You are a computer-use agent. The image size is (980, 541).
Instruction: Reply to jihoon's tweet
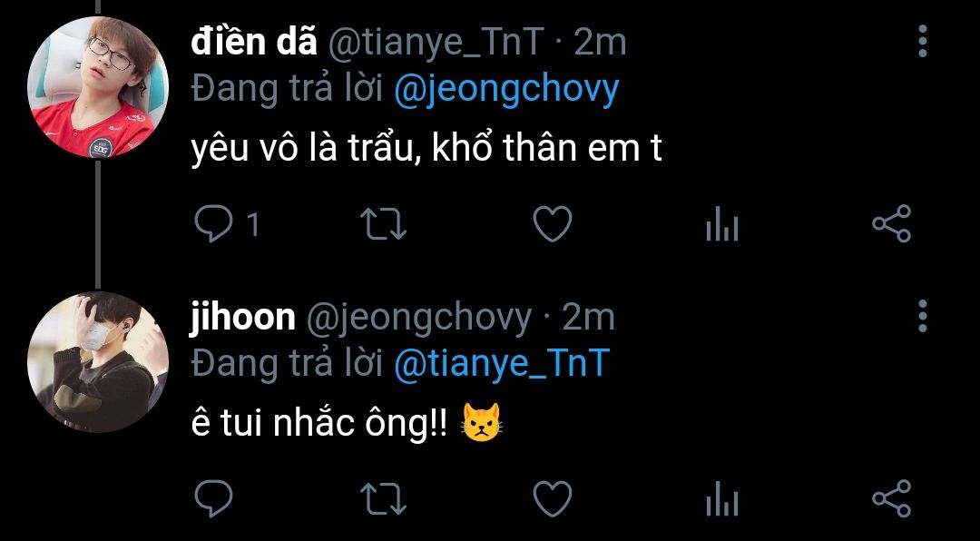[213, 498]
